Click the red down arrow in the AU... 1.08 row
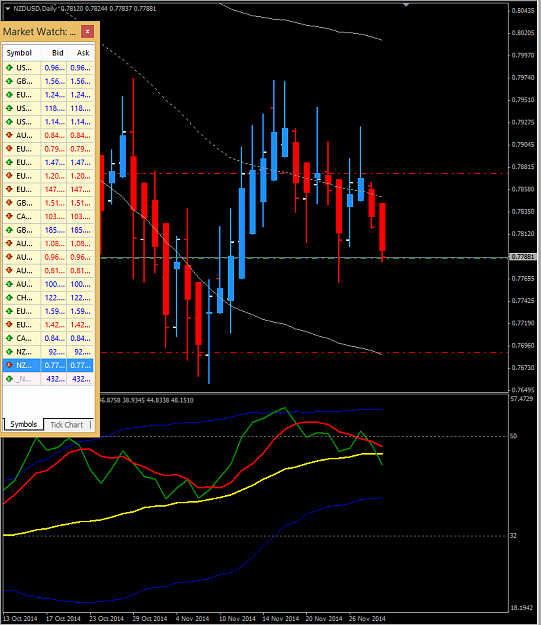The image size is (541, 625). (x=9, y=244)
